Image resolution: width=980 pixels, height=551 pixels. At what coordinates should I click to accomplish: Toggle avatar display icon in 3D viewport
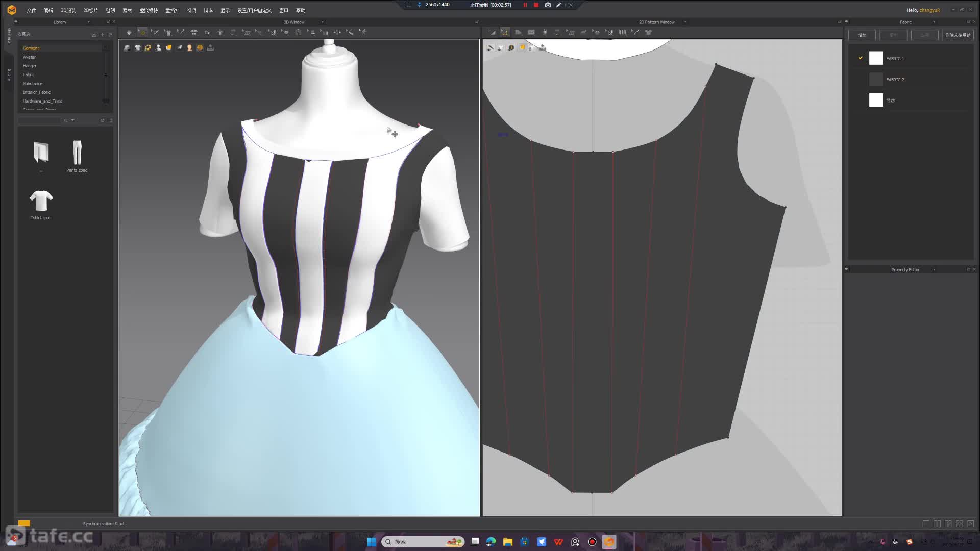pos(158,48)
